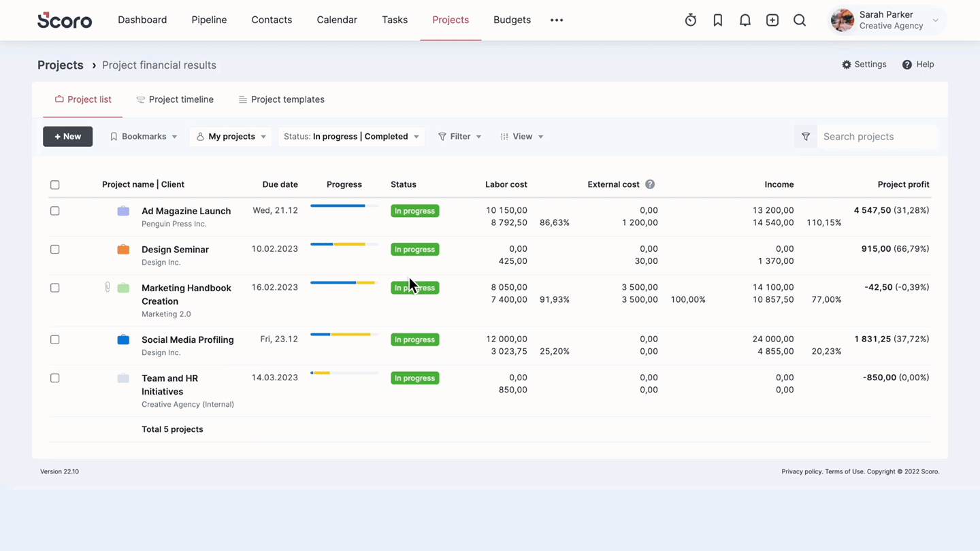
Task: Click In progress badge on Design Seminar
Action: pos(414,250)
